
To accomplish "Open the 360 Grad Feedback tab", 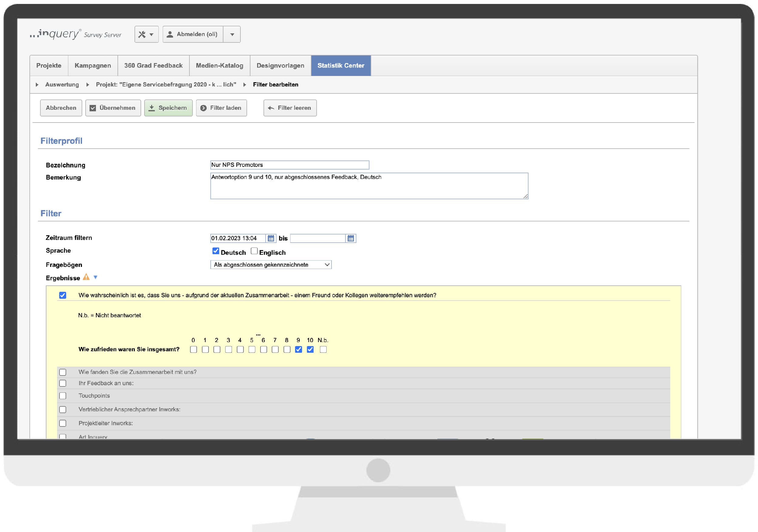I will 154,66.
